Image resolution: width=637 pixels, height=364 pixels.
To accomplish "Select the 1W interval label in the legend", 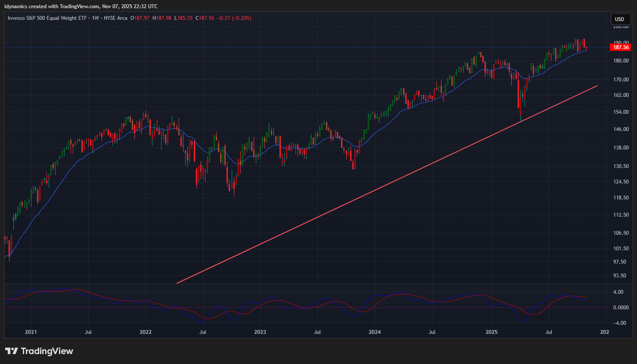I will coord(95,18).
